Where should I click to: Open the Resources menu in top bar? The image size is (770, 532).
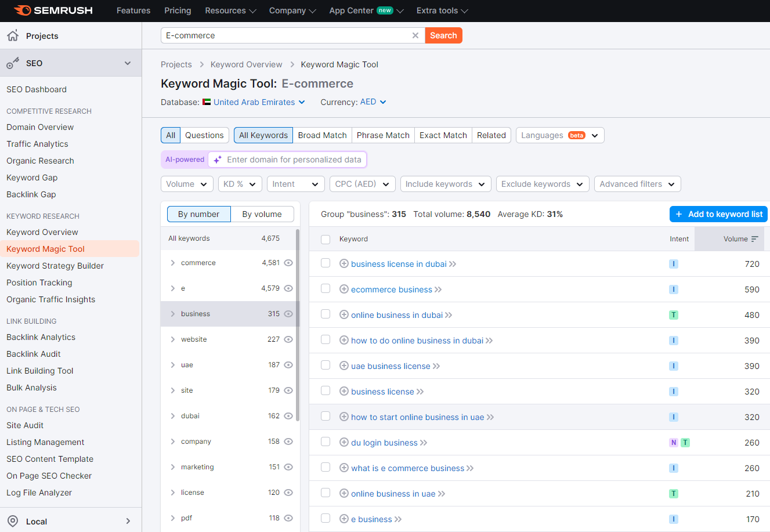[230, 10]
